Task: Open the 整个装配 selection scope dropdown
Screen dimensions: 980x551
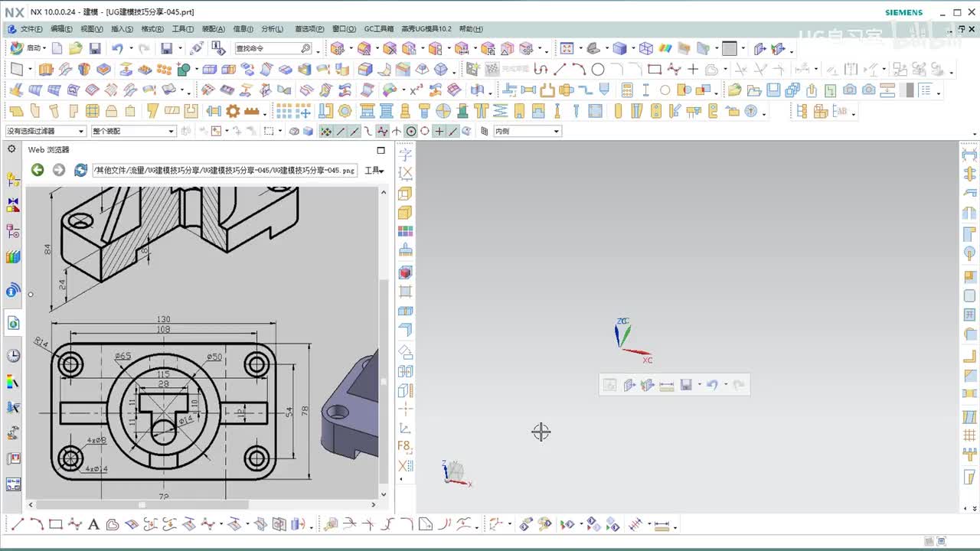Action: 134,131
